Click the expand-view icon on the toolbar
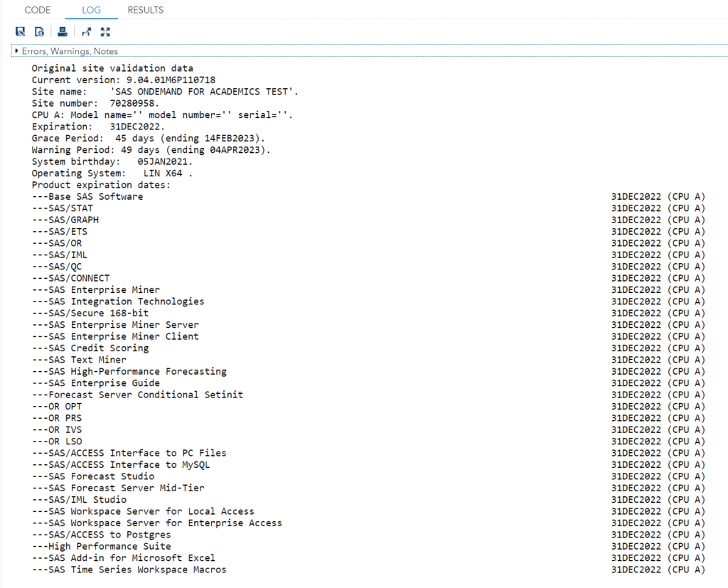The width and height of the screenshot is (728, 588). click(x=105, y=31)
